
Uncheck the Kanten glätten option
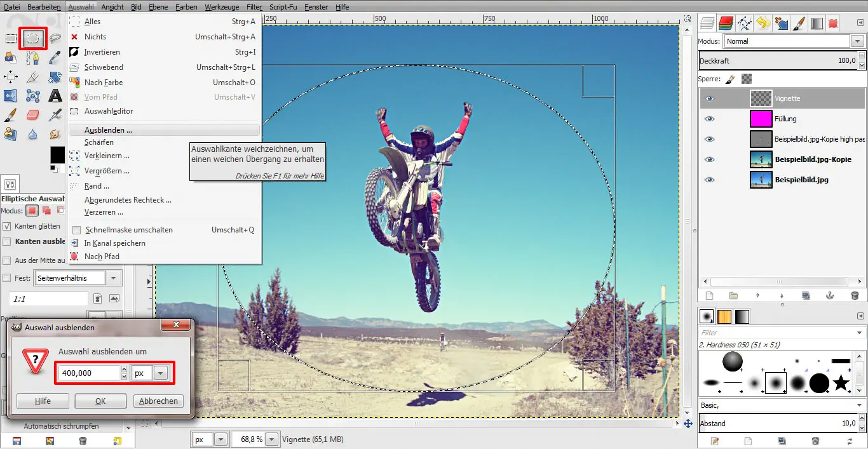pos(5,225)
